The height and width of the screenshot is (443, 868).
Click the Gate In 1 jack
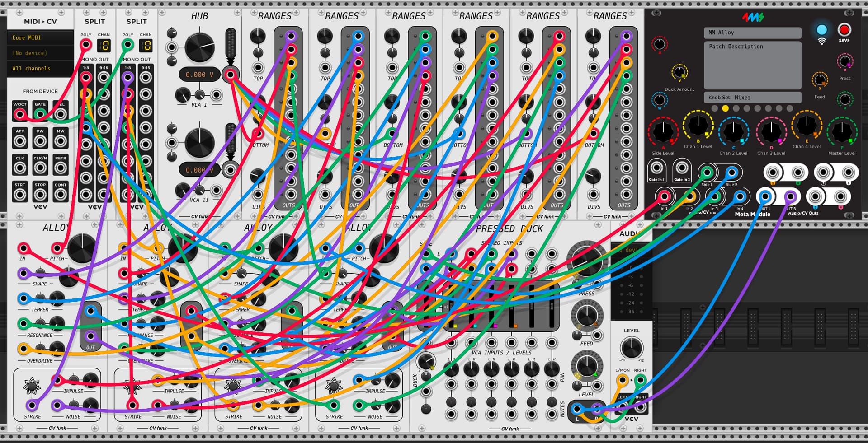coord(656,169)
